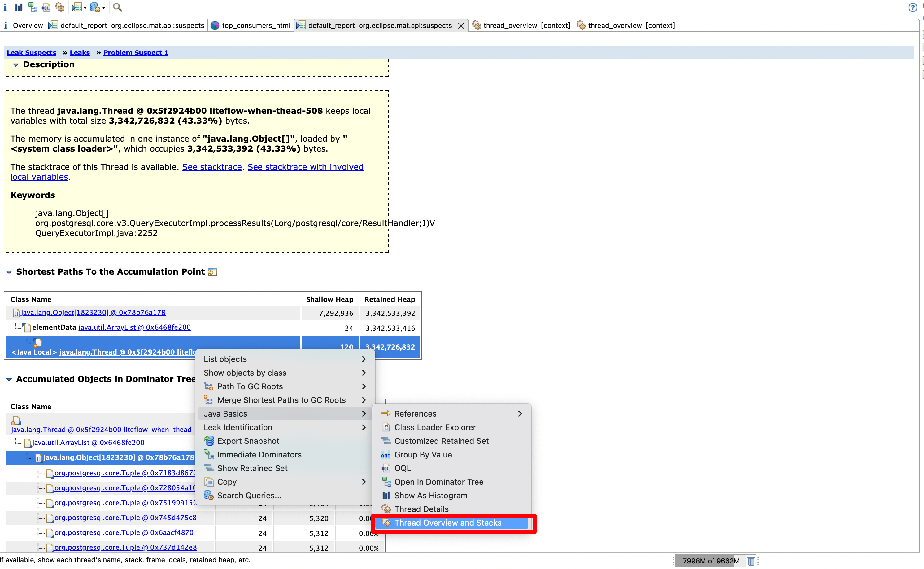Screen dimensions: 924x569
Task: Click the Retained Heap column header
Action: tap(390, 300)
